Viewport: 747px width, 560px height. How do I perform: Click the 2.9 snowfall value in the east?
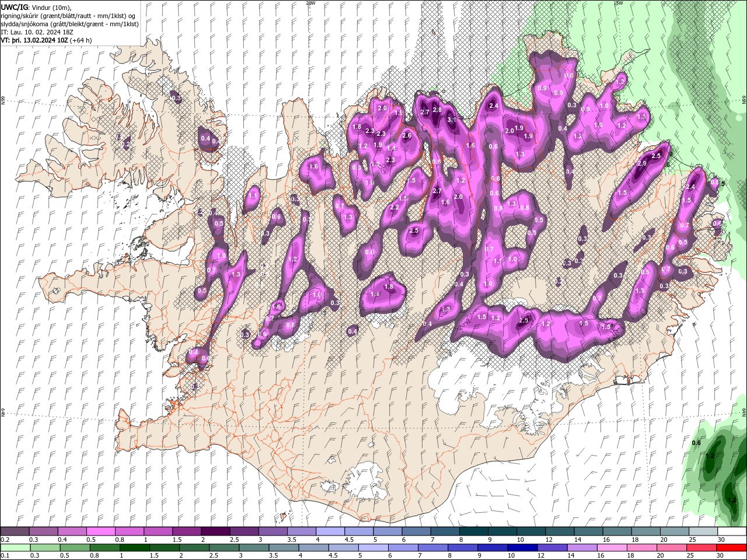coord(642,164)
